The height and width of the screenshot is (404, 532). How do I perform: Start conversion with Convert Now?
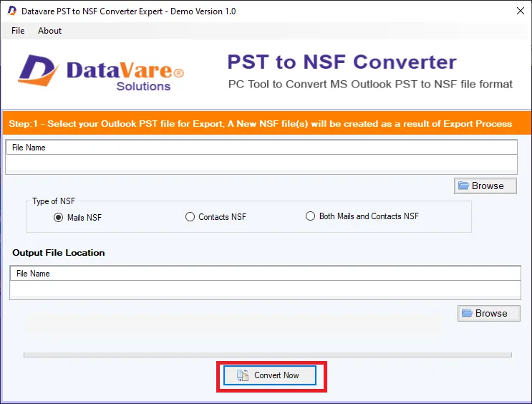tap(270, 375)
